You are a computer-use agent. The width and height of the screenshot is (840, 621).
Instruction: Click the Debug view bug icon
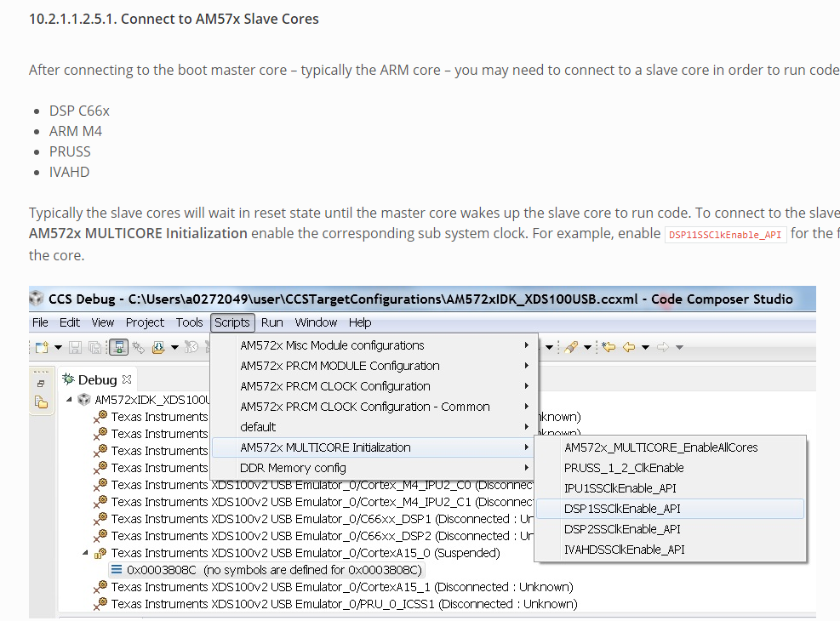68,379
